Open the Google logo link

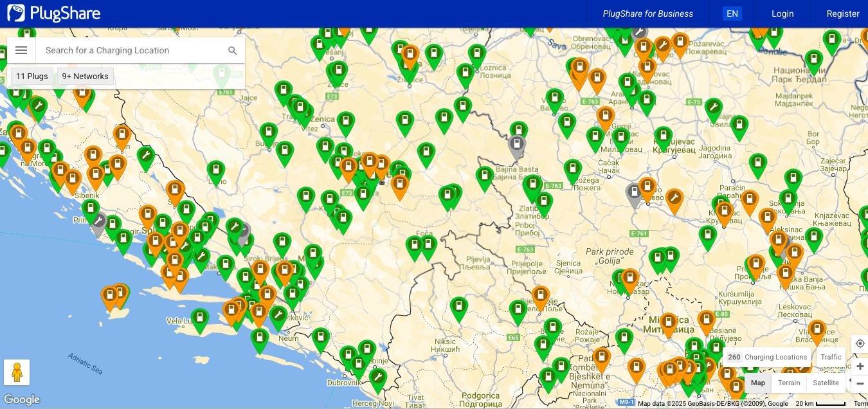coord(22,399)
